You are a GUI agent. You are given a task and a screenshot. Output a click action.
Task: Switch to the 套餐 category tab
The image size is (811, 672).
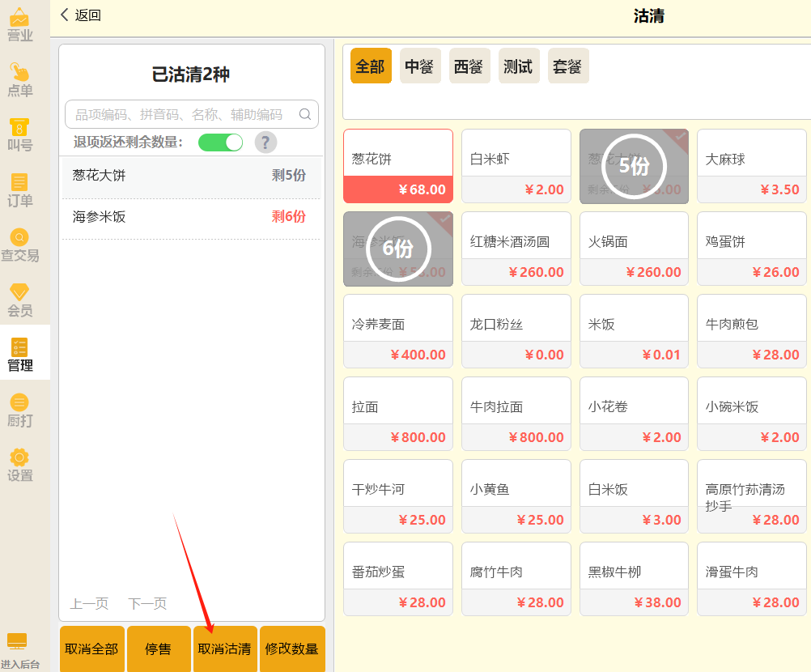click(x=568, y=66)
